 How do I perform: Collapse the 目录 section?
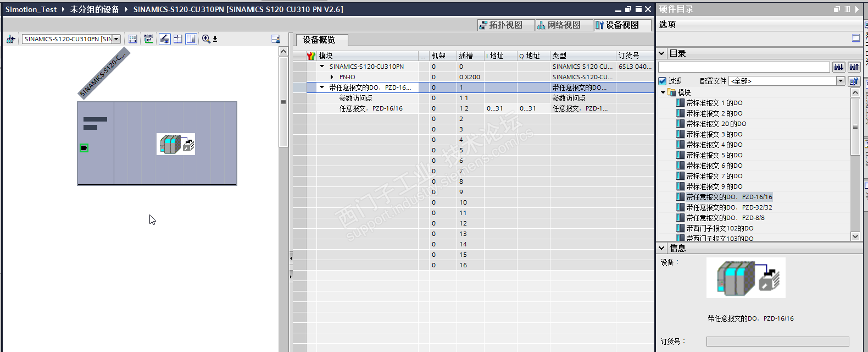click(x=662, y=53)
